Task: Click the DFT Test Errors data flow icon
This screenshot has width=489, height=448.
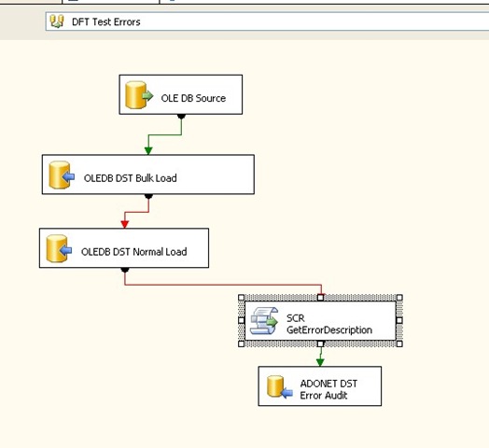Action: [57, 21]
